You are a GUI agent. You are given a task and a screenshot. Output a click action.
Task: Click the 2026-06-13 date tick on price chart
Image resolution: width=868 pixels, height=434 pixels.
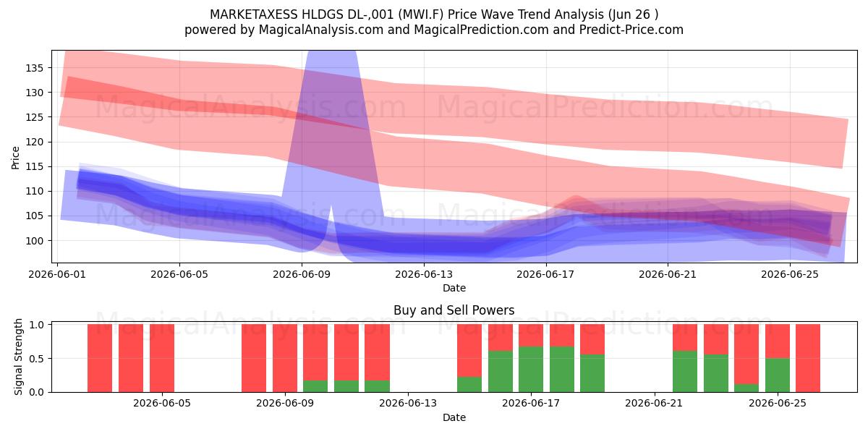pos(424,274)
